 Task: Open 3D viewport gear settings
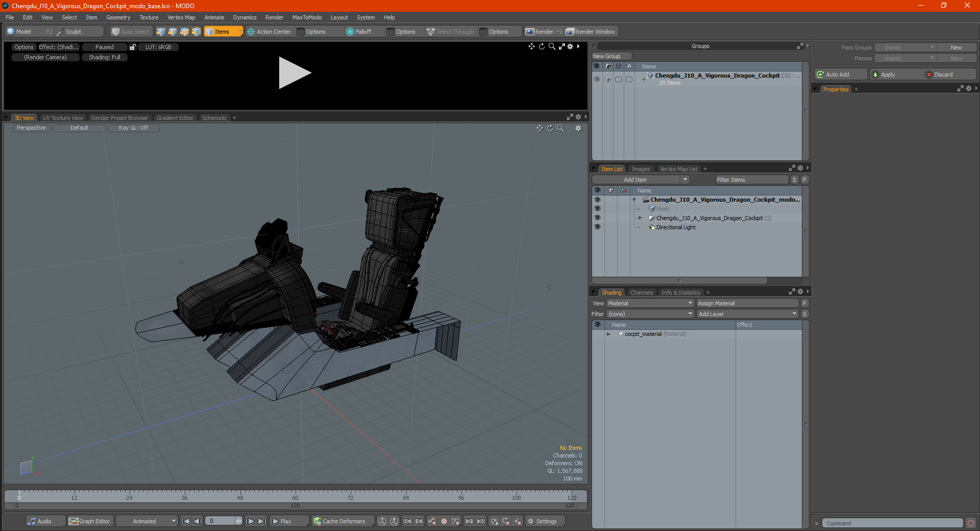[x=578, y=128]
